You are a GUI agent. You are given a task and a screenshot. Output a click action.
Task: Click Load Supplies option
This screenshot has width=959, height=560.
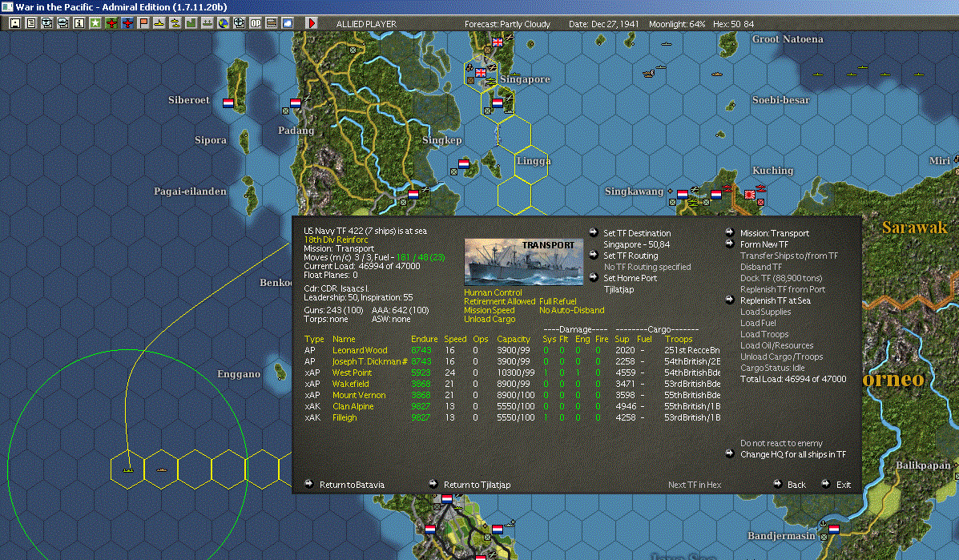click(765, 312)
